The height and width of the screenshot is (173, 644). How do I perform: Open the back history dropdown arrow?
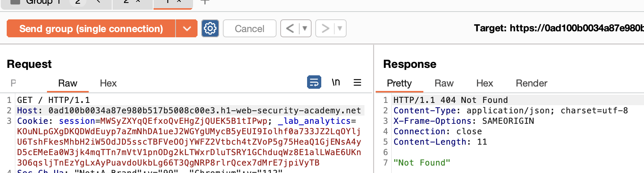305,28
